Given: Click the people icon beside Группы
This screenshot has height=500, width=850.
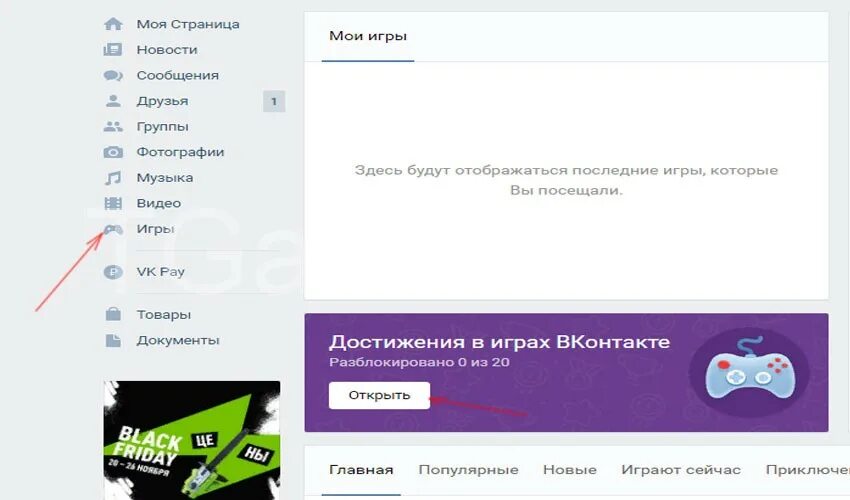Looking at the screenshot, I should tap(113, 126).
